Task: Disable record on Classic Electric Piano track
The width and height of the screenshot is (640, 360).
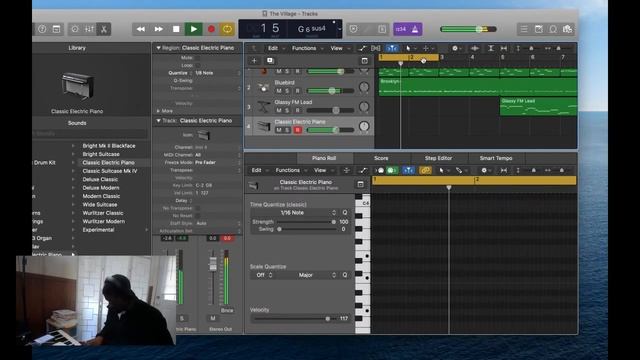Action: 298,130
